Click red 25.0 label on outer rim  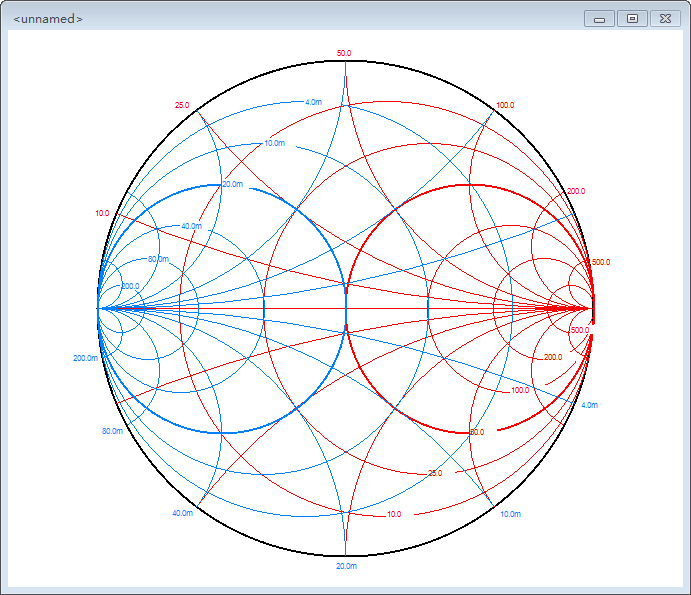click(182, 105)
